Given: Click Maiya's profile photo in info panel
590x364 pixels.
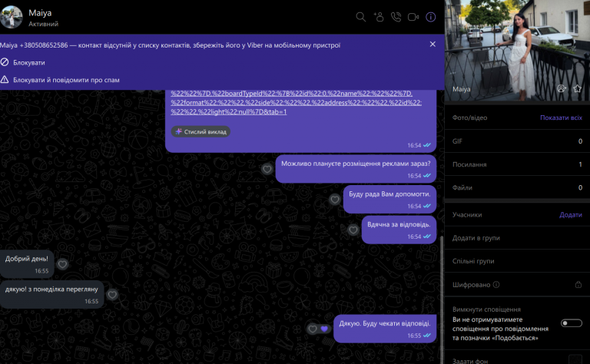Looking at the screenshot, I should [x=517, y=51].
